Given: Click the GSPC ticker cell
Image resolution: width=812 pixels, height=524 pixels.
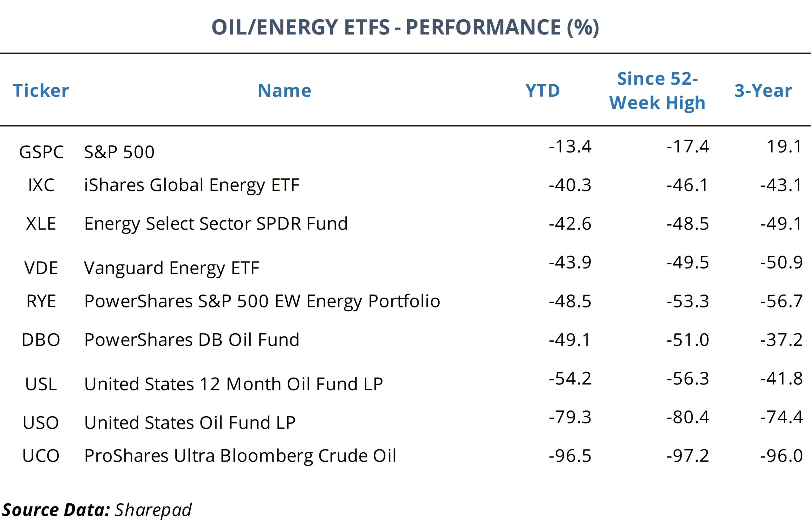Looking at the screenshot, I should [x=41, y=152].
